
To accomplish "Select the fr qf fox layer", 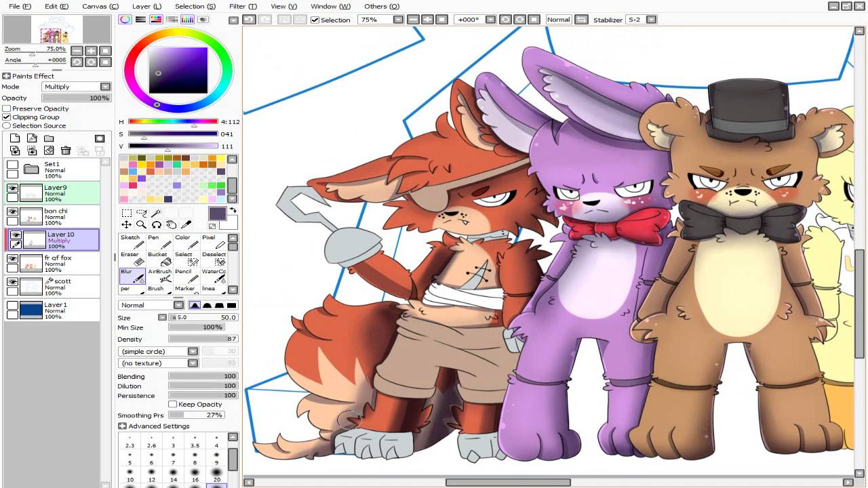I will [x=52, y=264].
